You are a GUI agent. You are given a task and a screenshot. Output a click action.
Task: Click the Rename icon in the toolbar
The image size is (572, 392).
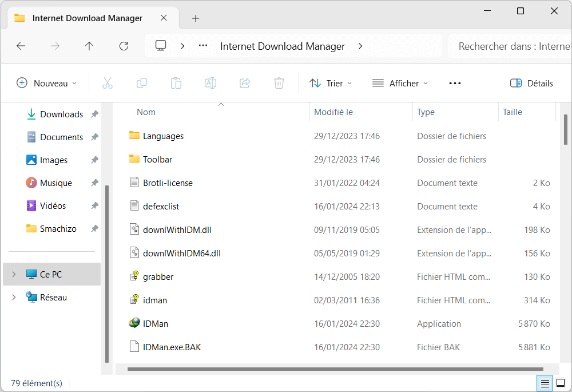[x=210, y=83]
